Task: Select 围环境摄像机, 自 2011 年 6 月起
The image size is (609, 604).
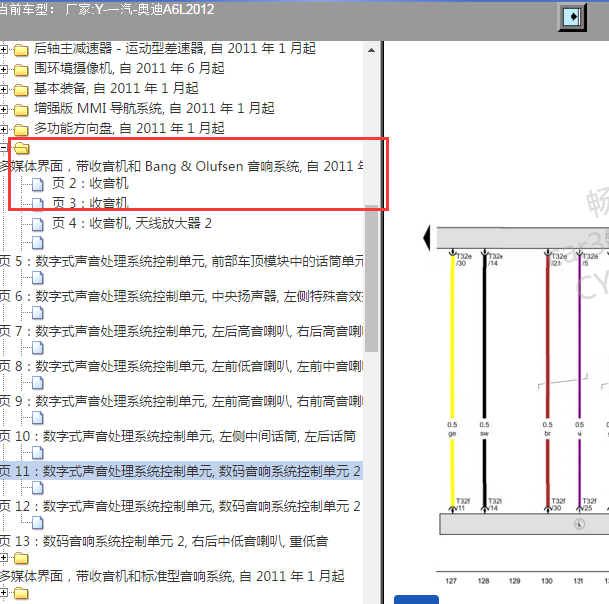Action: (x=129, y=68)
